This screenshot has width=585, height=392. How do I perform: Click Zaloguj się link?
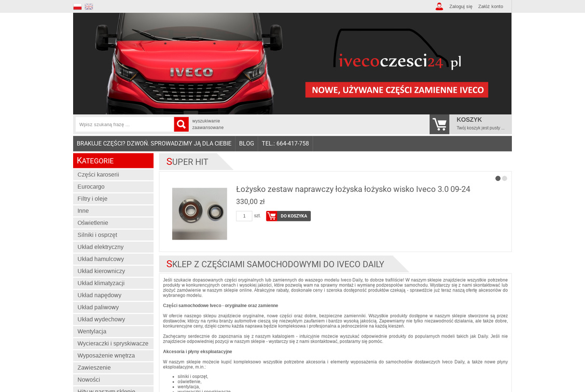click(461, 6)
